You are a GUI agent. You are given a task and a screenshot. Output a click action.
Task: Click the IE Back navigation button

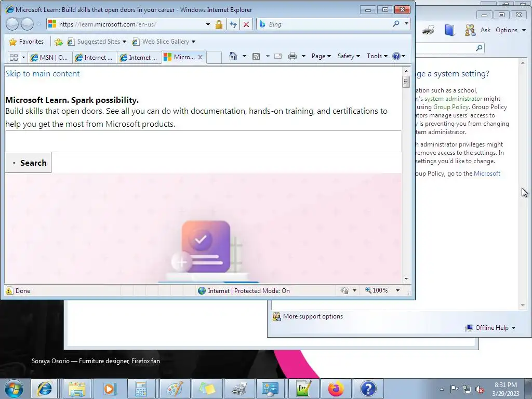point(12,24)
